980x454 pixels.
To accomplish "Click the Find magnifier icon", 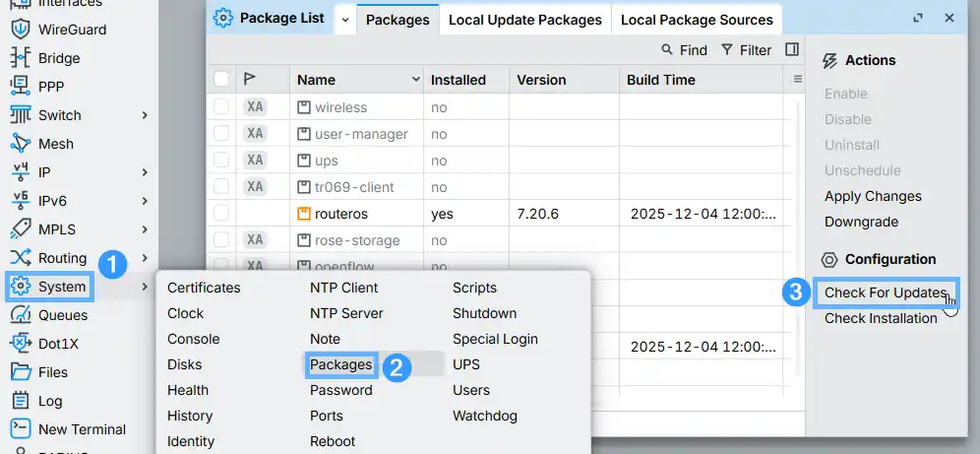I will (667, 49).
